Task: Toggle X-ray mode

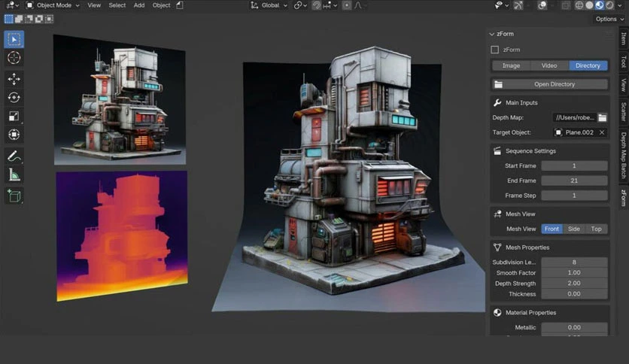Action: tap(566, 5)
